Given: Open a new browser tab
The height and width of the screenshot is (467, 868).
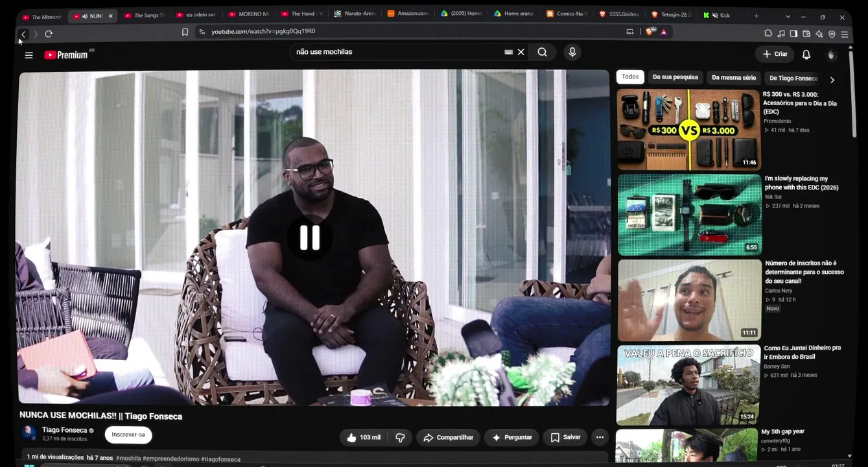Looking at the screenshot, I should pos(756,16).
